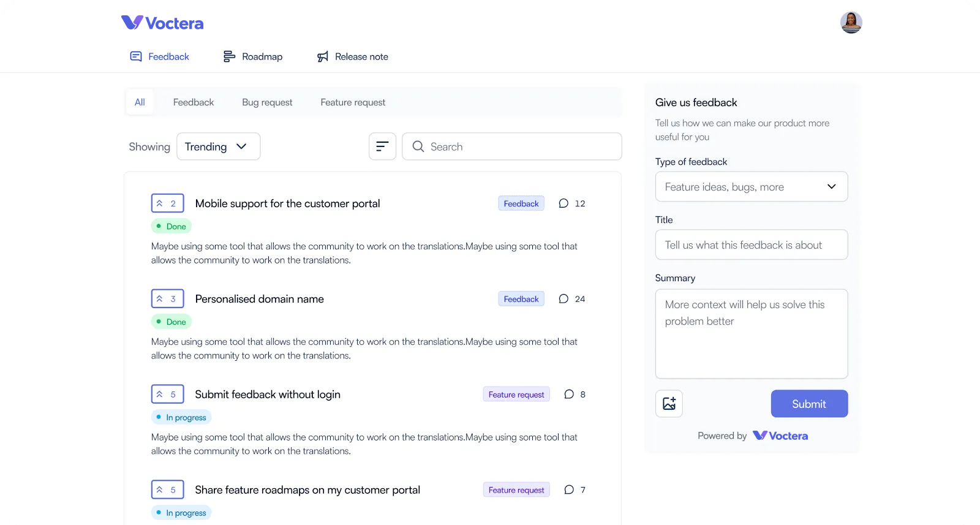Viewport: 980px width, 525px height.
Task: Click the magnifier icon in search box
Action: point(418,146)
